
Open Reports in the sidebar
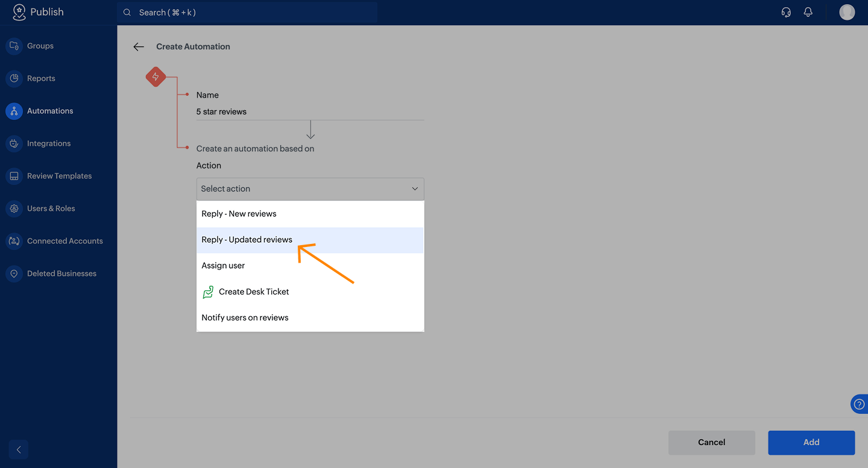(x=58, y=78)
